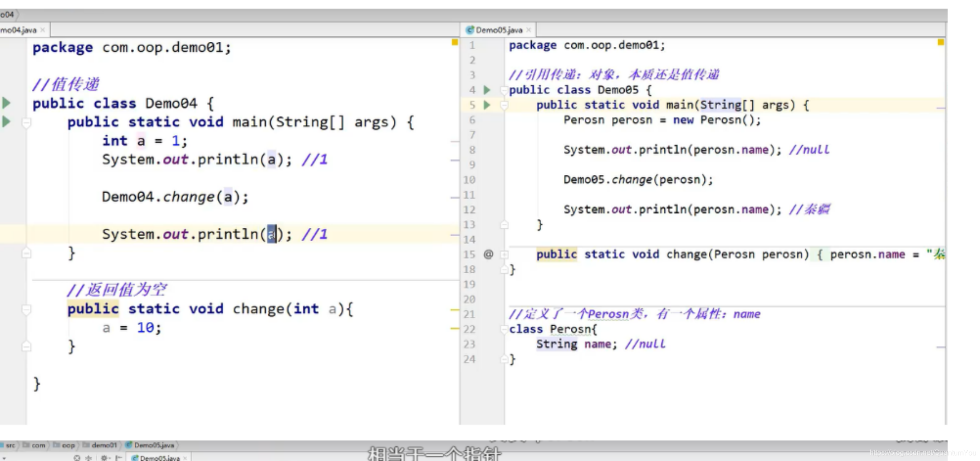Switch to Demo05.java tab in right editor
The width and height of the screenshot is (980, 461).
point(499,30)
